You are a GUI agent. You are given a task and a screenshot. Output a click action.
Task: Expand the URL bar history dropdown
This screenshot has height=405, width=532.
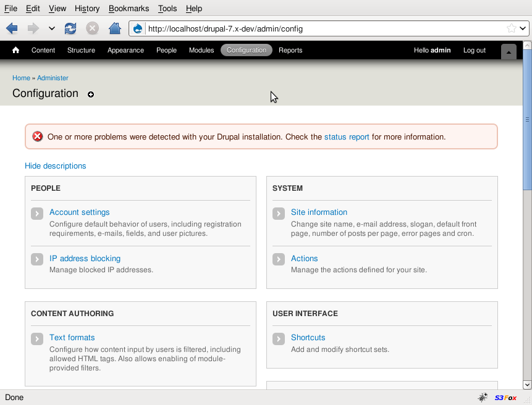point(523,28)
